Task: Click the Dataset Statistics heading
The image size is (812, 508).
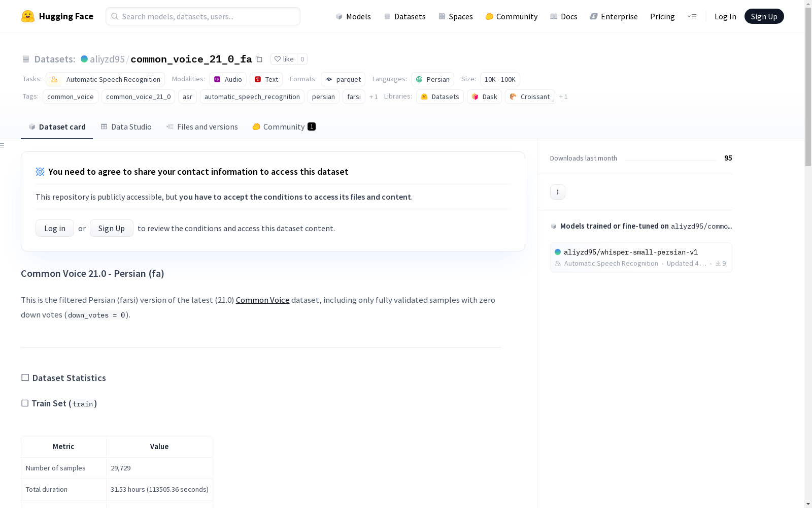Action: [63, 377]
